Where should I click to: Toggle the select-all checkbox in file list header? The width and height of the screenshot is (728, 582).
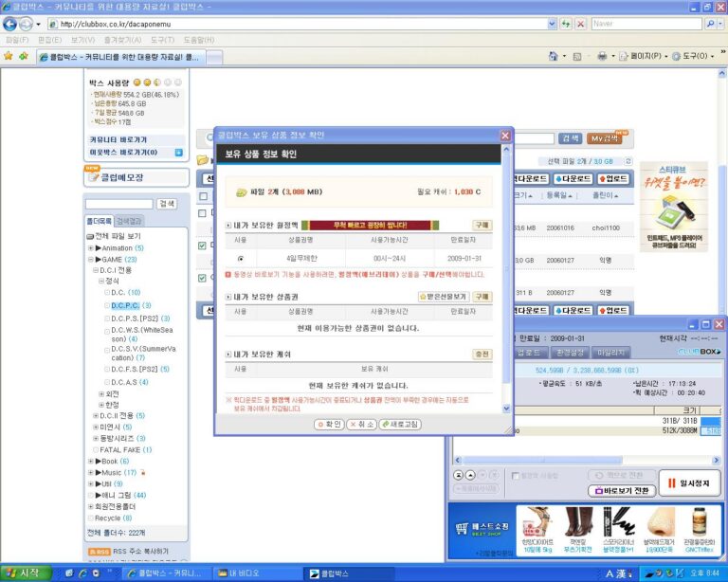click(204, 196)
